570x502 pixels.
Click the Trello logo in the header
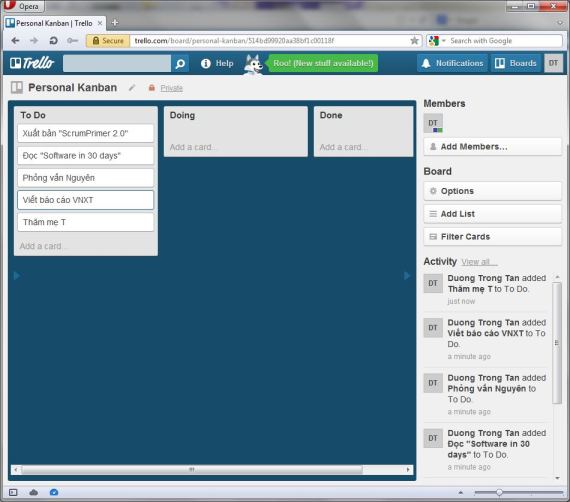[32, 63]
